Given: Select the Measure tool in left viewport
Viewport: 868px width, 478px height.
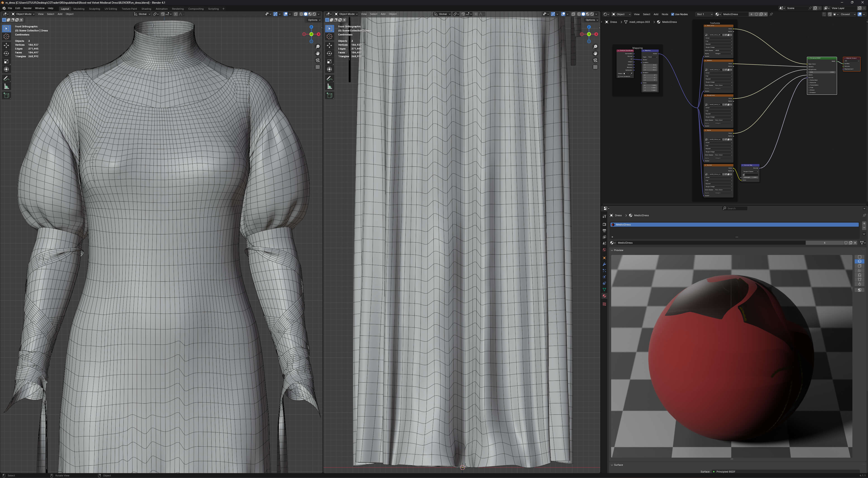Looking at the screenshot, I should pos(6,87).
